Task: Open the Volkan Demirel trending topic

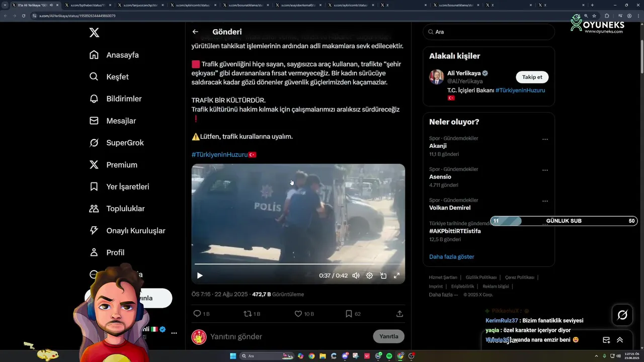Action: click(450, 208)
